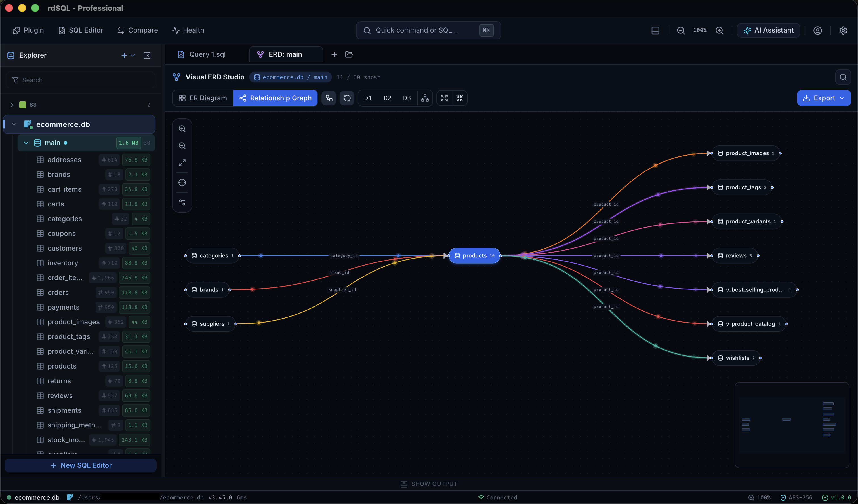Image resolution: width=858 pixels, height=504 pixels.
Task: Select the wishlists graph node
Action: click(x=736, y=358)
